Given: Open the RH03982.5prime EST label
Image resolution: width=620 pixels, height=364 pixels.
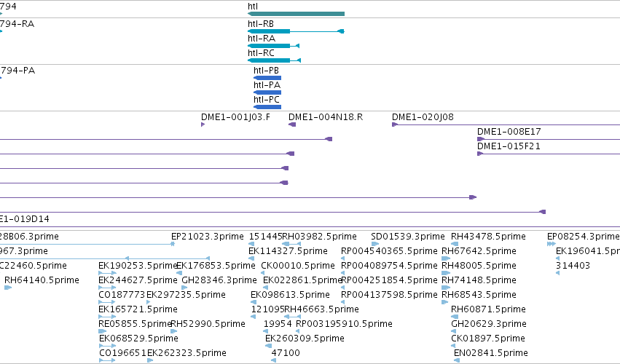Looking at the screenshot, I should 320,237.
